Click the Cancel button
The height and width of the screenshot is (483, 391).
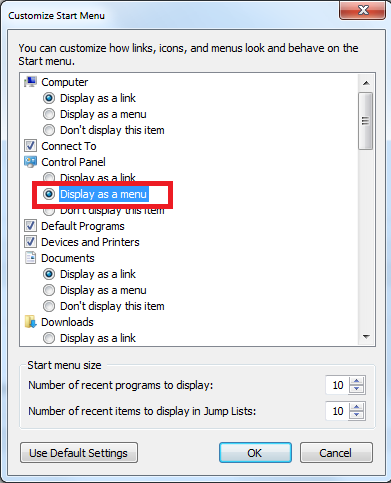336,453
